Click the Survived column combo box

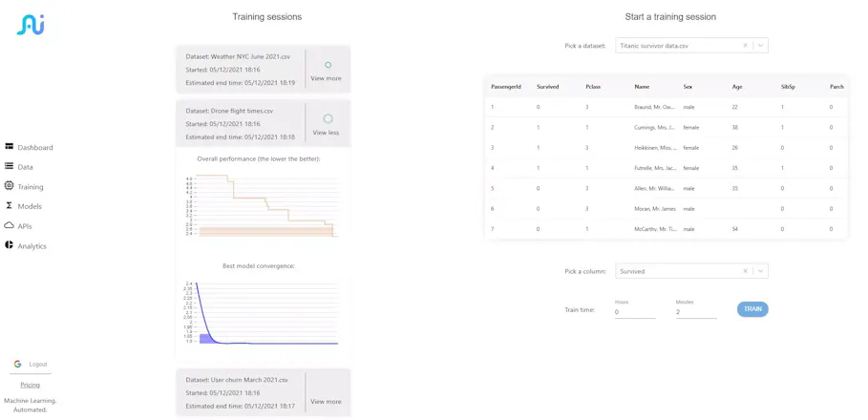(691, 271)
